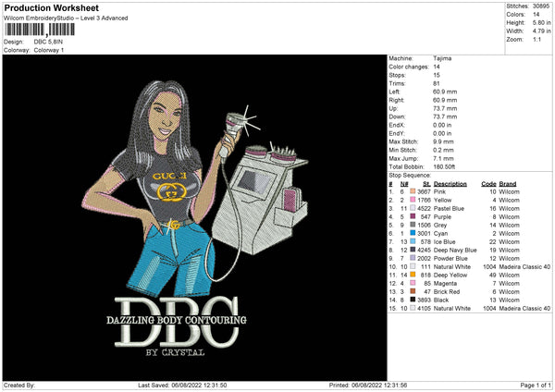
Task: Click the Pink color swatch in Stop Sequence
Action: [x=413, y=191]
